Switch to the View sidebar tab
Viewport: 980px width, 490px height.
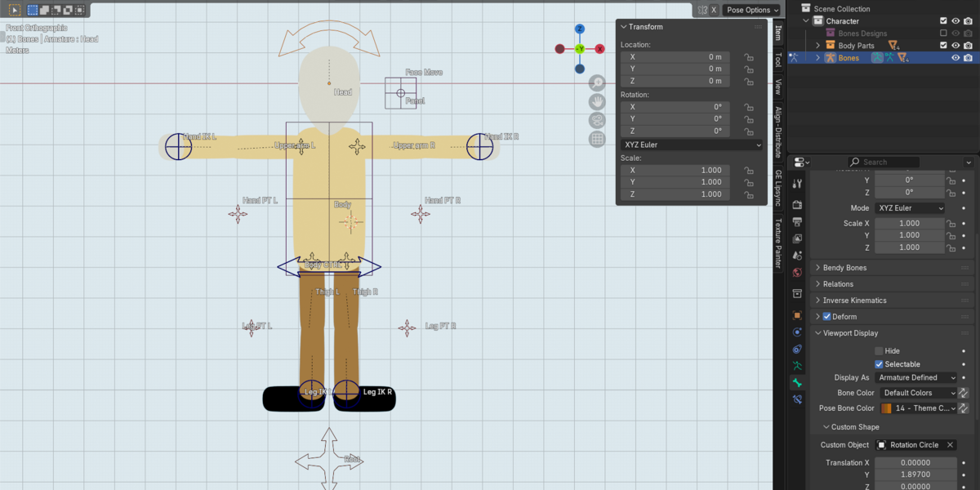click(777, 87)
